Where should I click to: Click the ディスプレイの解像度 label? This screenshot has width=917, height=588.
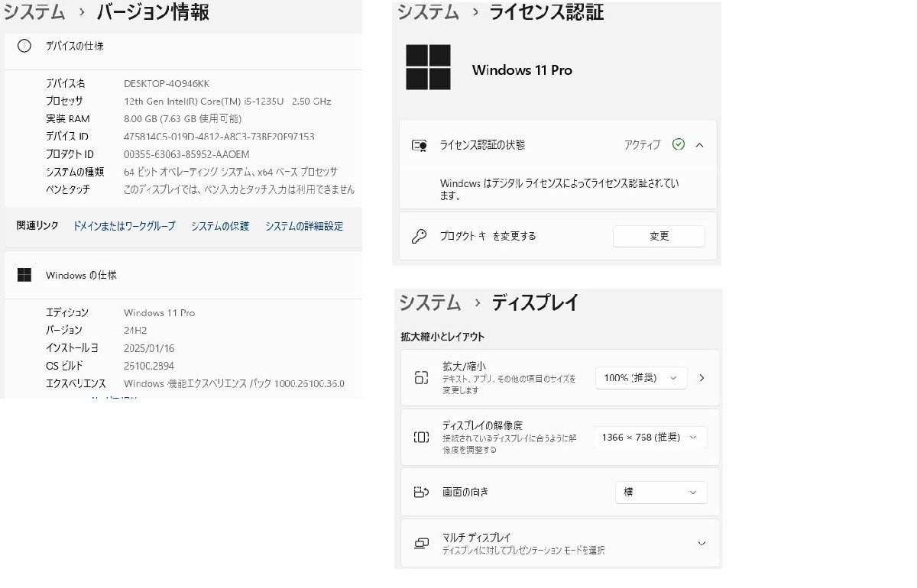pos(482,425)
